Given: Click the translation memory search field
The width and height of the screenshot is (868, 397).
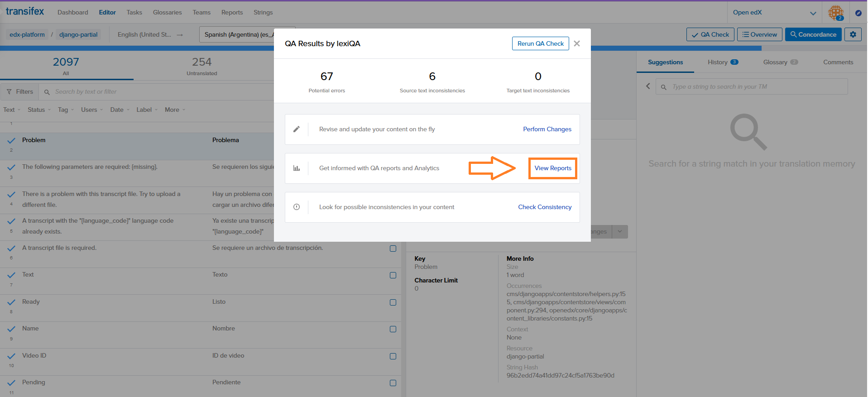Looking at the screenshot, I should (x=752, y=86).
